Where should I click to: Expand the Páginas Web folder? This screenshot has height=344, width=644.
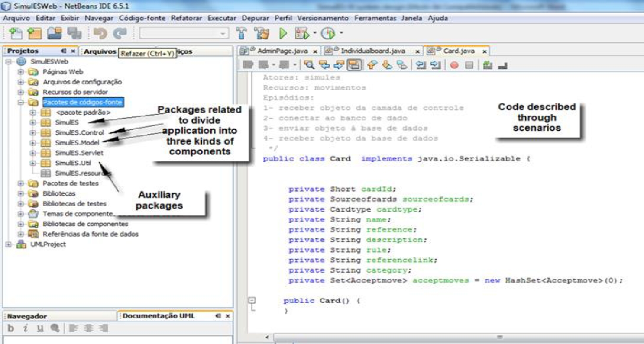[x=20, y=72]
